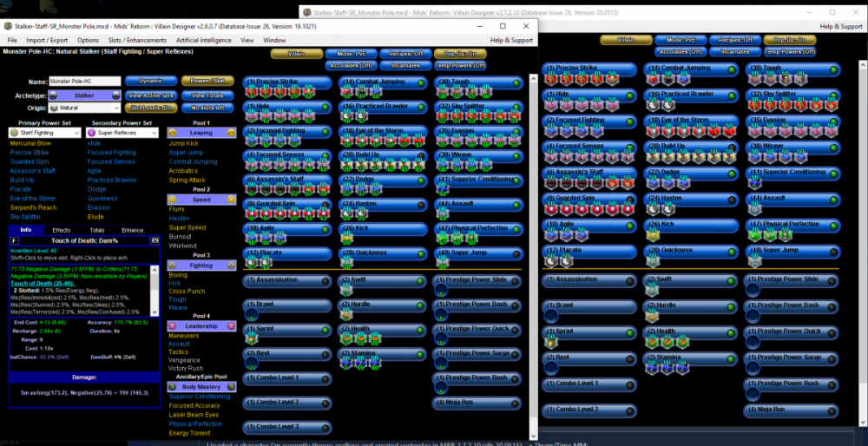868x446 pixels.
Task: Click the left arrow of Pool 4 Leadership
Action: click(x=172, y=326)
